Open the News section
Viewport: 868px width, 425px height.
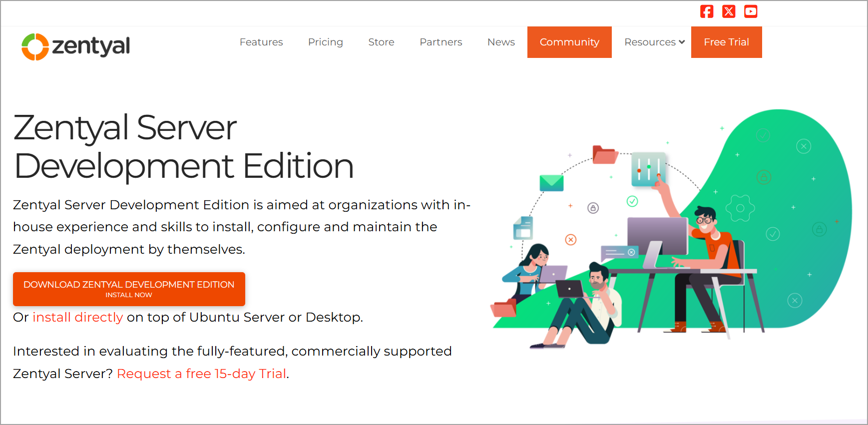(501, 42)
